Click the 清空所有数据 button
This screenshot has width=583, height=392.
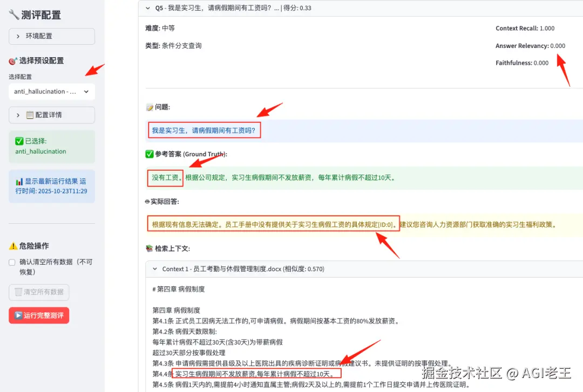(39, 292)
